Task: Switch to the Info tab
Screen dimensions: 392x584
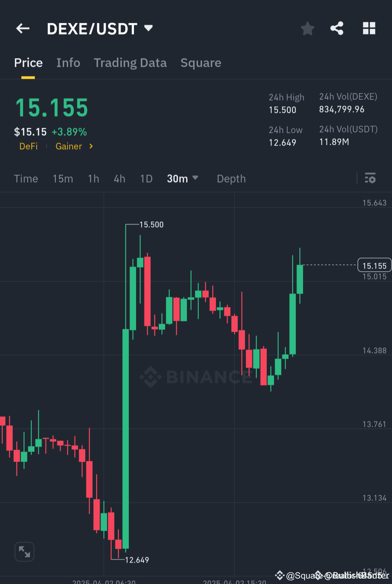Action: click(68, 63)
